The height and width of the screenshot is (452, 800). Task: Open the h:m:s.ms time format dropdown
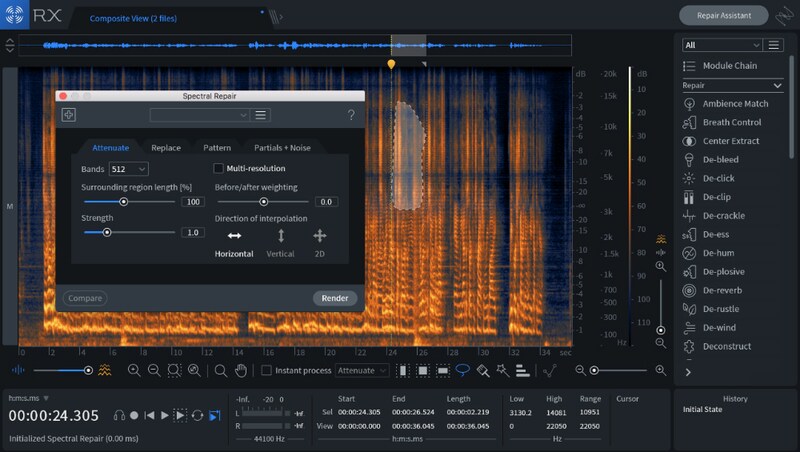pyautogui.click(x=29, y=398)
